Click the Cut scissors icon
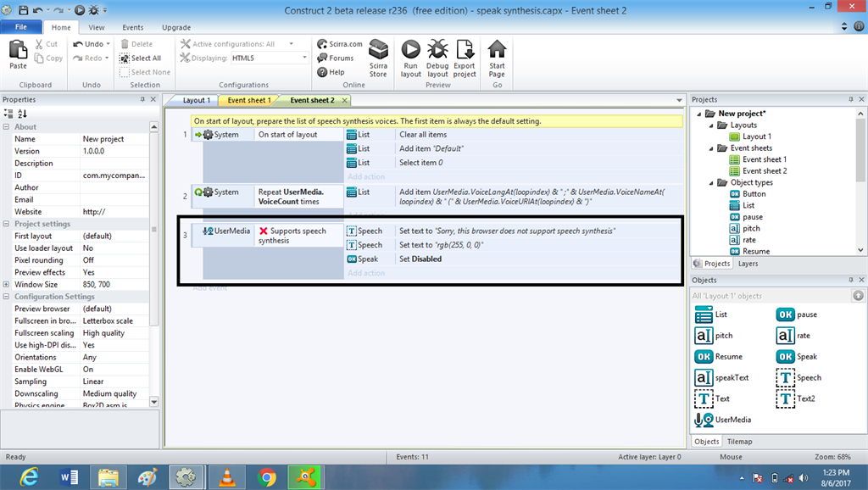This screenshot has width=868, height=490. 39,44
